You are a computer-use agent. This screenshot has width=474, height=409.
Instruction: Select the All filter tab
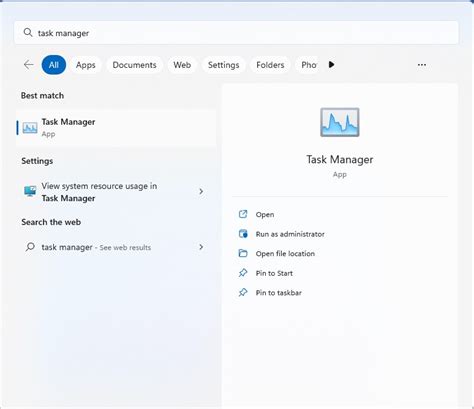[54, 65]
